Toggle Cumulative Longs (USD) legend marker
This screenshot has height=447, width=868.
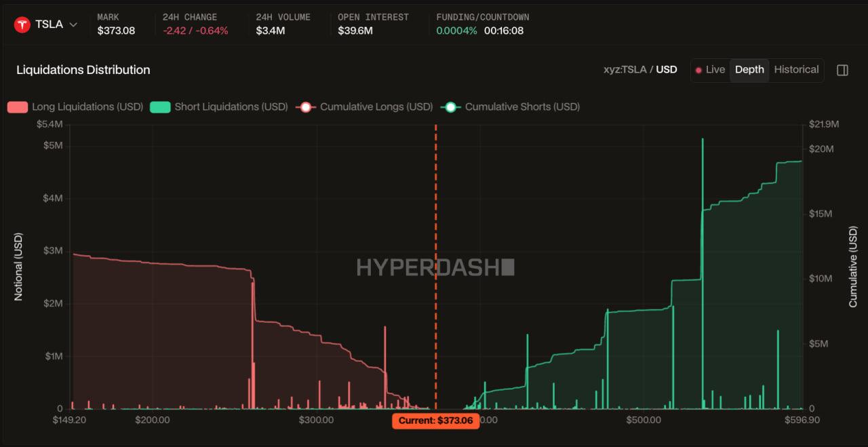coord(306,106)
